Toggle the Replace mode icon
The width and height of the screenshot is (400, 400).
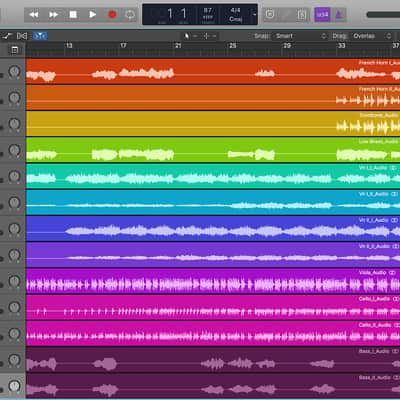tap(270, 15)
